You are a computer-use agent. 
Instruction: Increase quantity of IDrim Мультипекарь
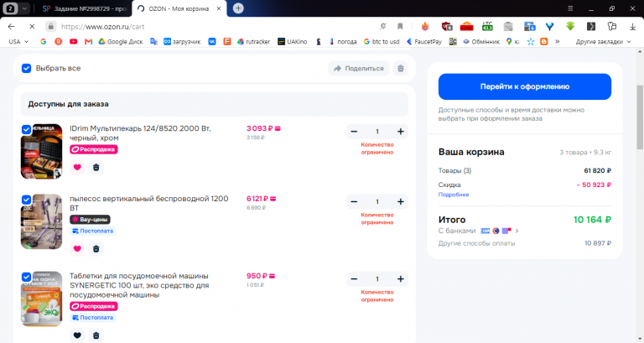[x=401, y=132]
